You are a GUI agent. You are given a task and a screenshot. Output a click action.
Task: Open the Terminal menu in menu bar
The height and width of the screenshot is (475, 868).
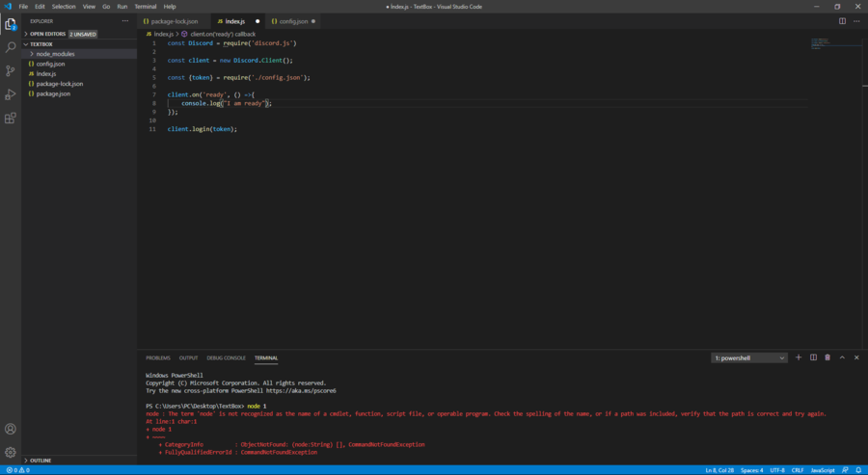[146, 6]
